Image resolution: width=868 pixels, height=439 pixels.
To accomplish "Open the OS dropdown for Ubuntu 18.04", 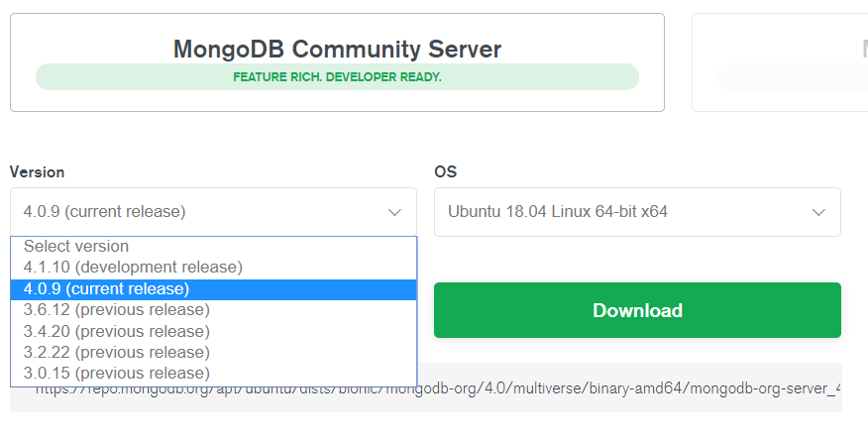I will pos(637,212).
